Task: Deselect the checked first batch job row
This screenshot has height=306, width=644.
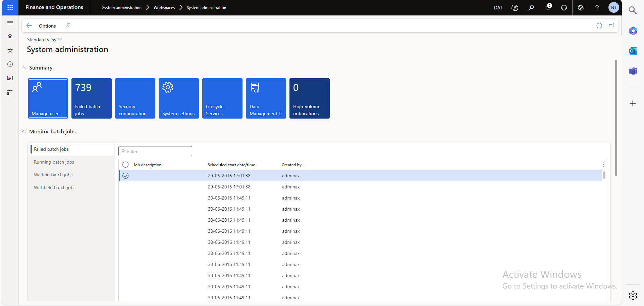Action: (125, 176)
